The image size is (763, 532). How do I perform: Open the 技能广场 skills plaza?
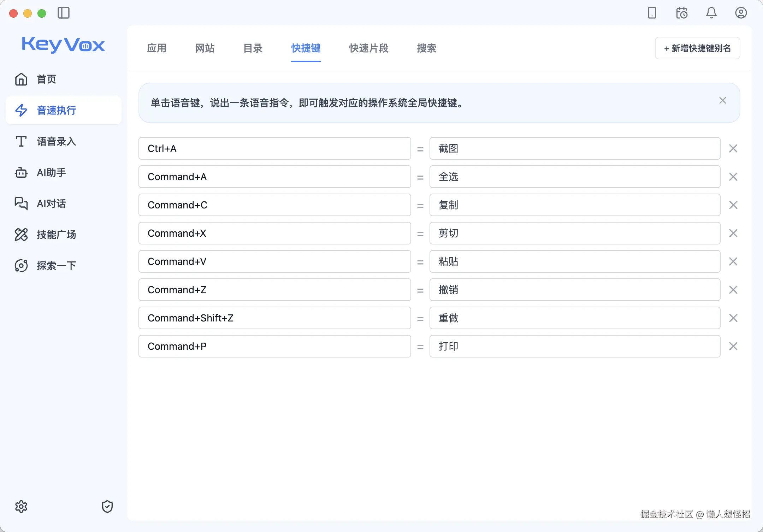point(57,235)
